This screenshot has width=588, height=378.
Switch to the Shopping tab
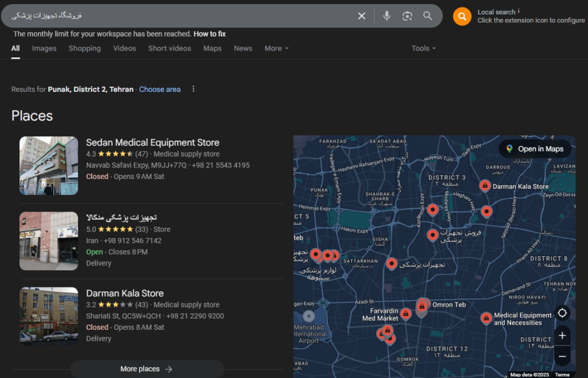tap(85, 48)
